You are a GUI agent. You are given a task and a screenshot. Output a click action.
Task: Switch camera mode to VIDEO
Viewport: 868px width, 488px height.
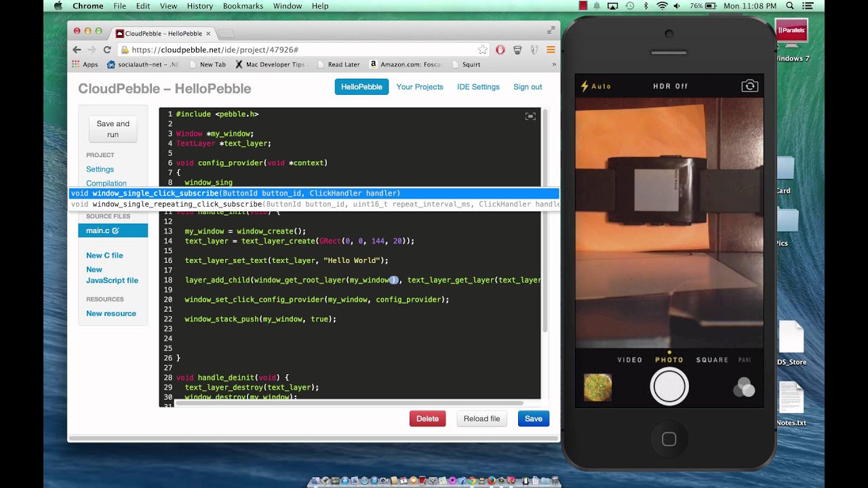click(630, 360)
